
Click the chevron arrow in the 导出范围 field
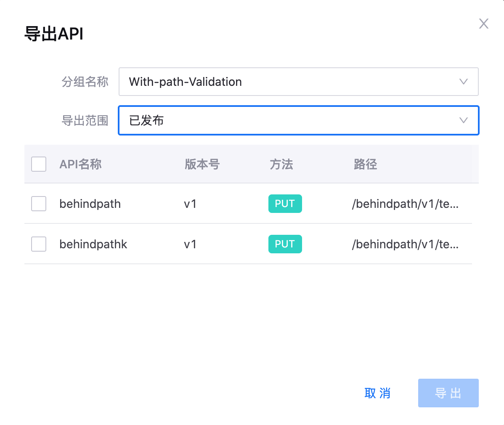[x=463, y=120]
